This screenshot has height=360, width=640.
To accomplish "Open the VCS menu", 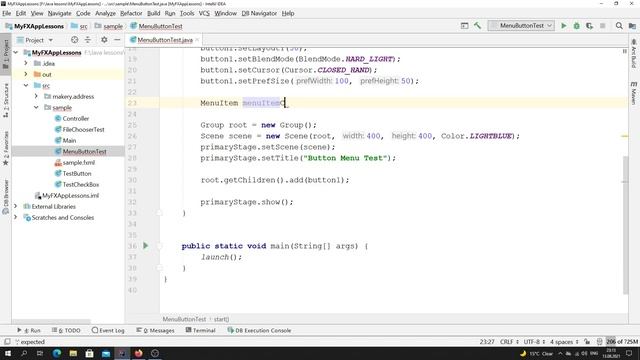I will coord(204,13).
